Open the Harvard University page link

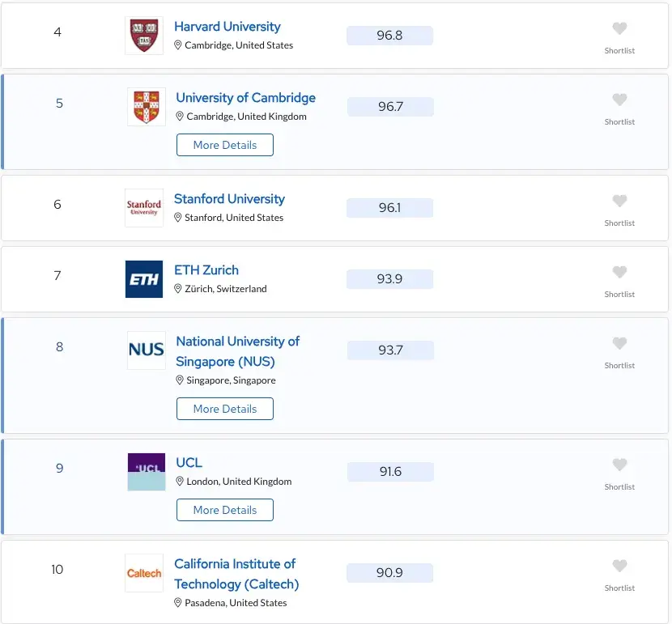[227, 26]
